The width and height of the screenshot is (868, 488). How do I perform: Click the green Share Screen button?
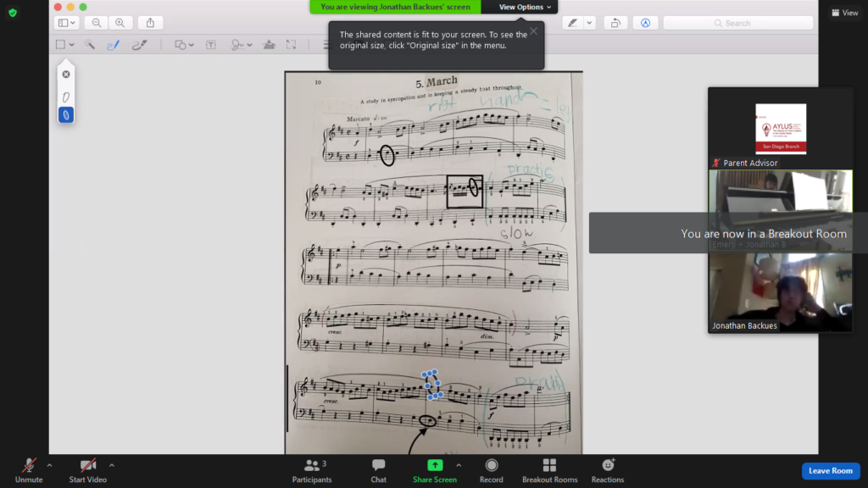(x=435, y=471)
